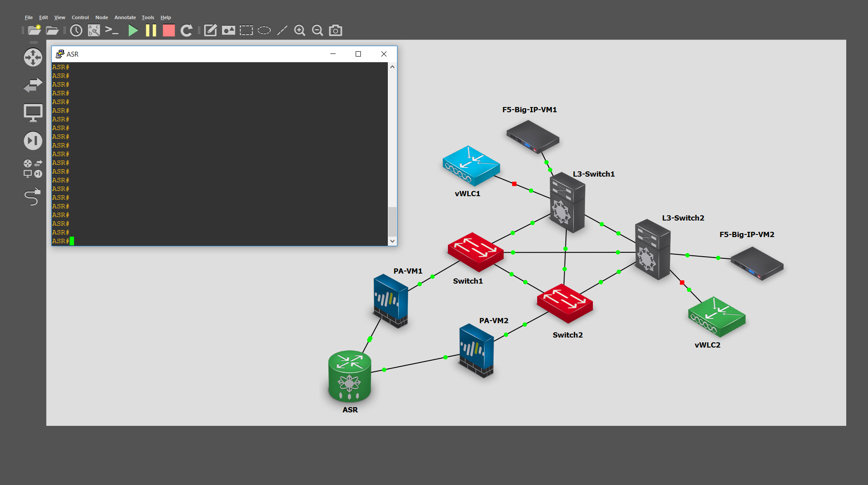
Task: Click the ASR node label
Action: [350, 410]
